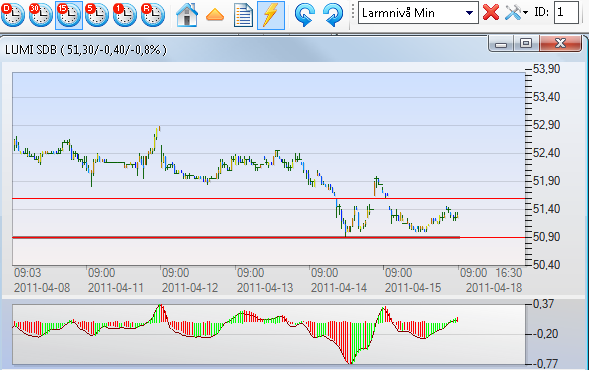
Task: Click the ID input field
Action: (x=566, y=12)
